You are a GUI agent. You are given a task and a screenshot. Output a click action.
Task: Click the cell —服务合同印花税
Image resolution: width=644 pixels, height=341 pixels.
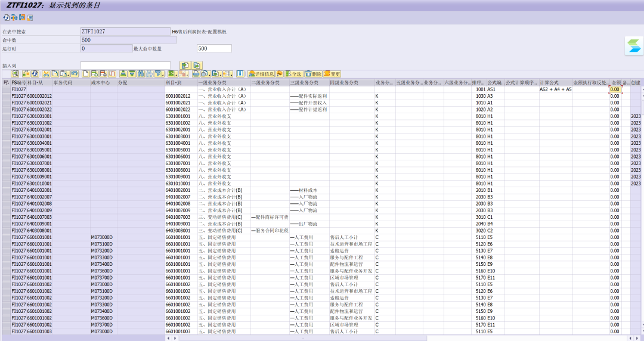[270, 231]
